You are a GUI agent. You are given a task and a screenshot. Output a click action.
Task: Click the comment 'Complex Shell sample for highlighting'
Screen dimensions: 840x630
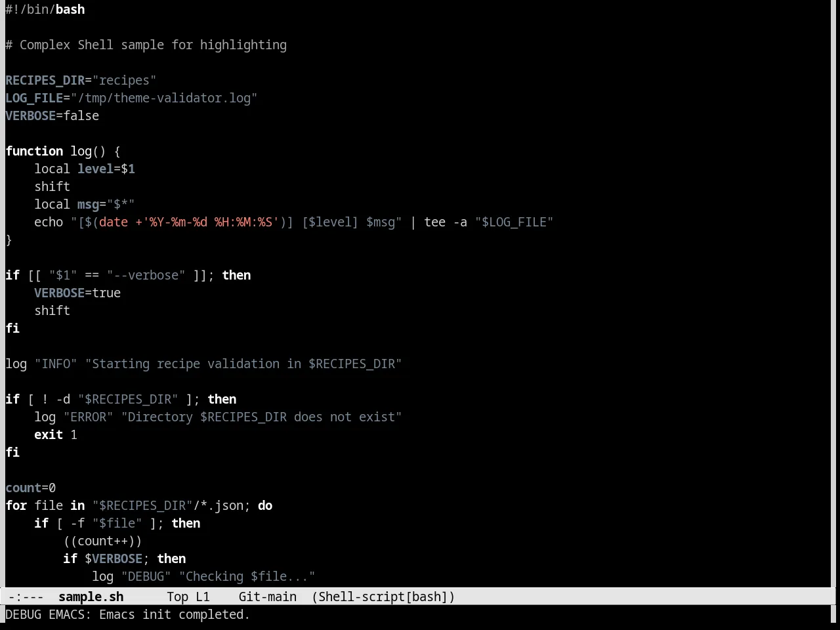click(153, 45)
